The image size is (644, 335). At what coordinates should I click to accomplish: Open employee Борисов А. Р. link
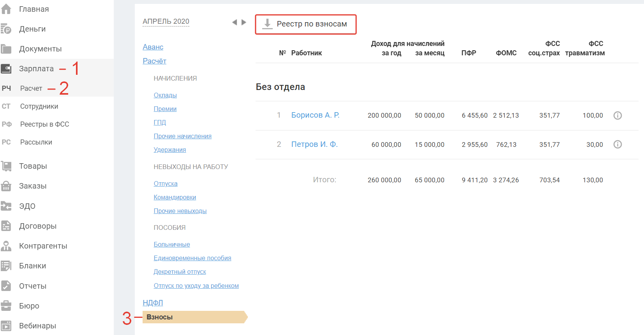coord(315,115)
